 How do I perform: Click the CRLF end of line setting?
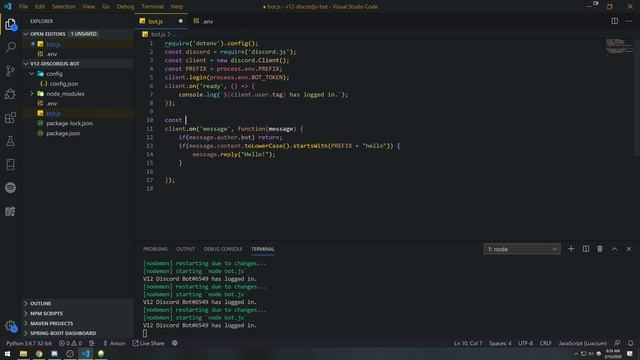tap(546, 343)
